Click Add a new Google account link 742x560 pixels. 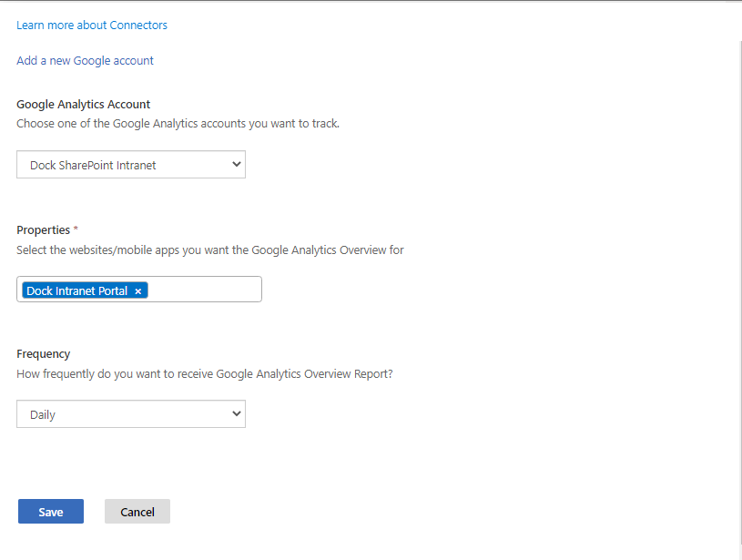tap(86, 61)
